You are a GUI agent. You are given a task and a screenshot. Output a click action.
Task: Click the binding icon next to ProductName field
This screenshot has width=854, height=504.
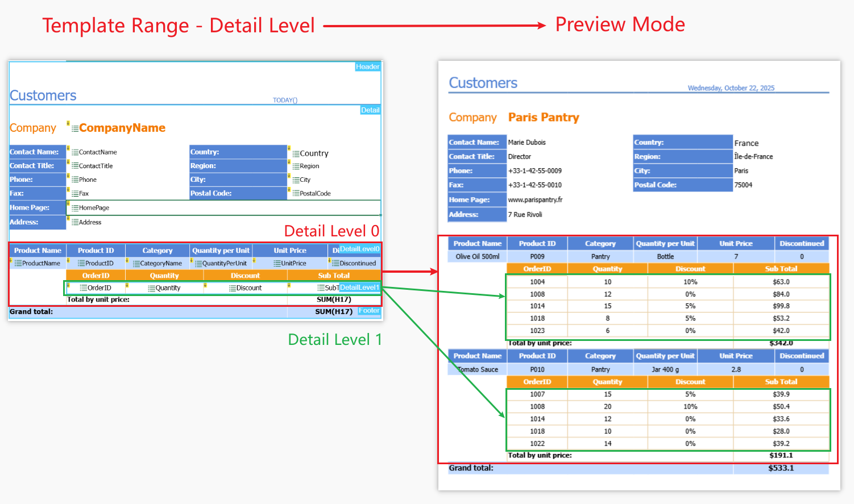pyautogui.click(x=18, y=264)
